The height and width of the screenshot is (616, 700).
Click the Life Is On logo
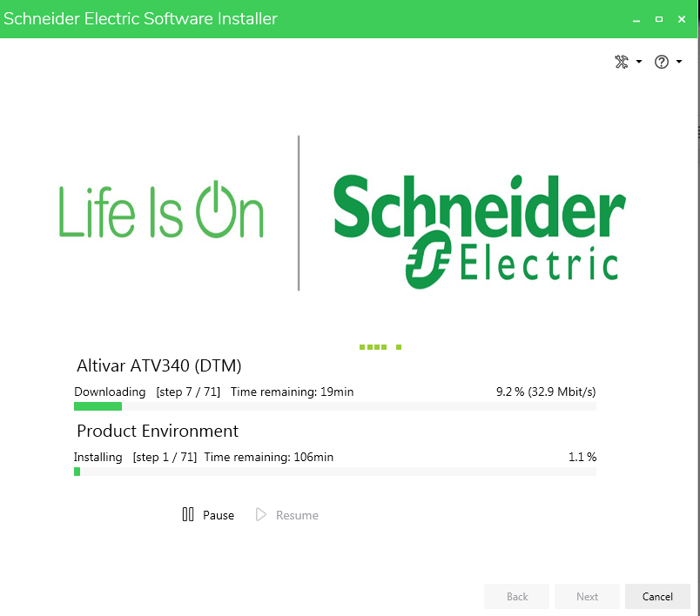161,210
